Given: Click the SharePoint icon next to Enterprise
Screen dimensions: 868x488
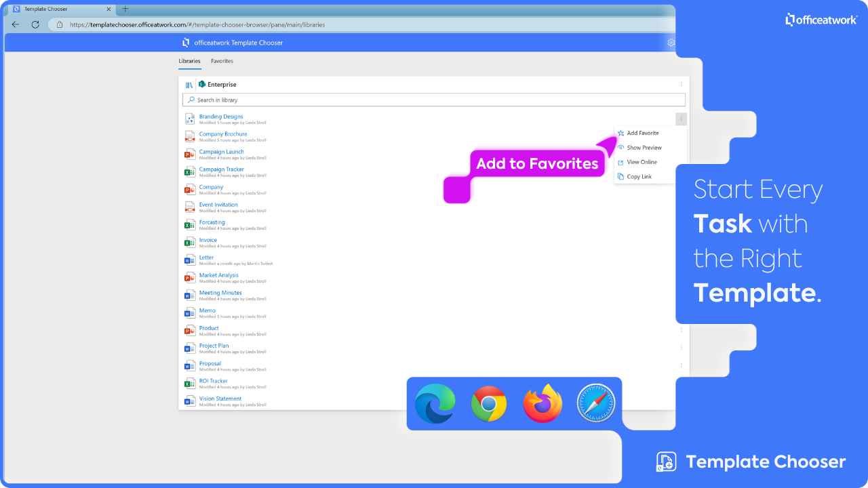Looking at the screenshot, I should [202, 85].
